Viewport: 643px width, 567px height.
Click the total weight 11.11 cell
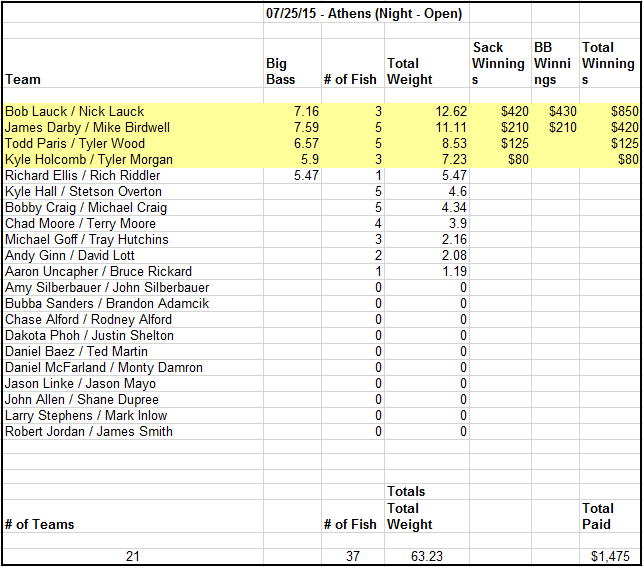[451, 127]
